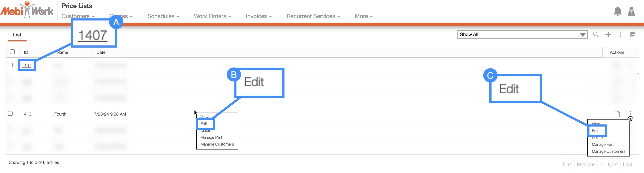Tick the checkbox for price list 1407
644x173 pixels.
(x=10, y=65)
